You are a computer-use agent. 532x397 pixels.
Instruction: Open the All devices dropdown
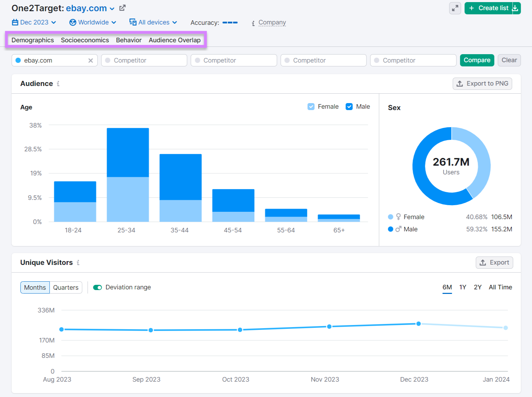coord(153,22)
